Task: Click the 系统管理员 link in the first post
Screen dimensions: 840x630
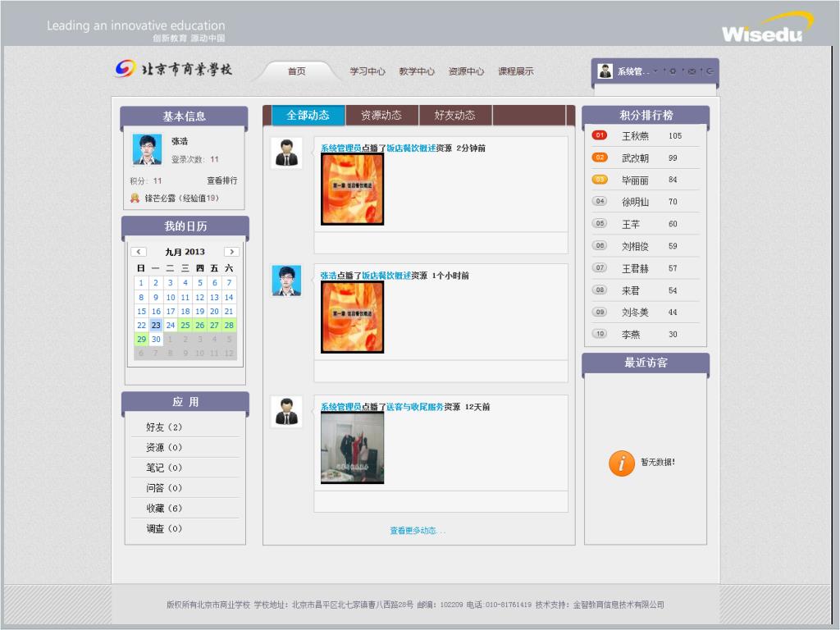Action: [x=340, y=148]
